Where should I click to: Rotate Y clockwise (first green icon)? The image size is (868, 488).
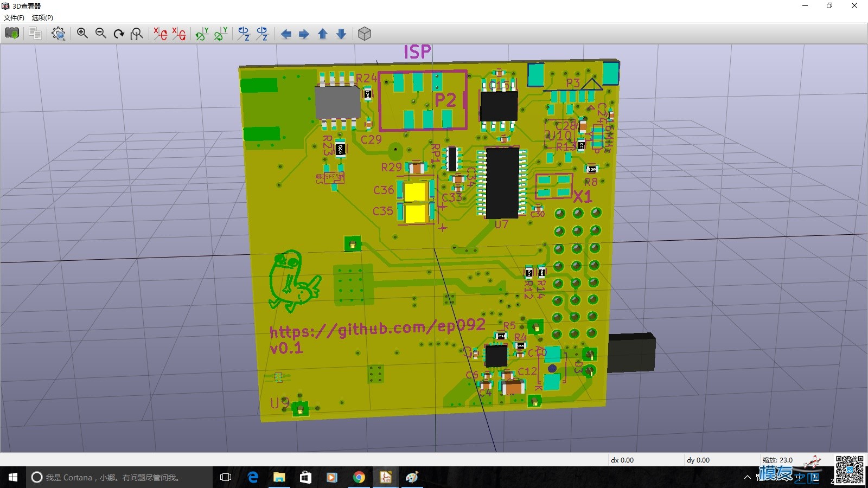[x=202, y=34]
